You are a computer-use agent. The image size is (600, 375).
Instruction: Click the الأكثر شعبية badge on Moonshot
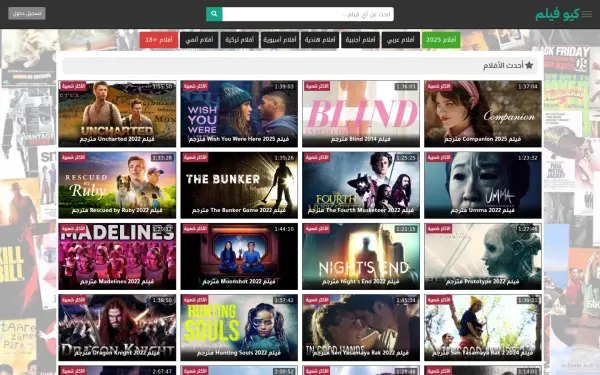click(x=195, y=229)
